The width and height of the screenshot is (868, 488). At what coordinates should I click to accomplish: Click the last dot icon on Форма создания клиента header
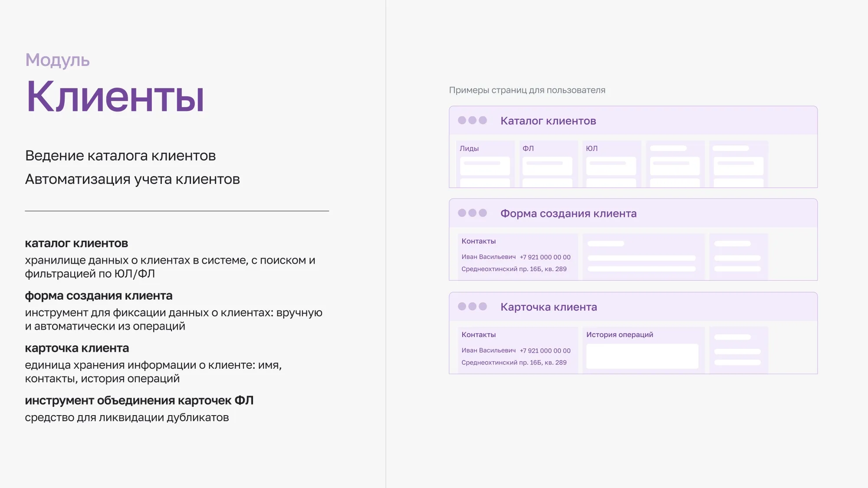(484, 213)
